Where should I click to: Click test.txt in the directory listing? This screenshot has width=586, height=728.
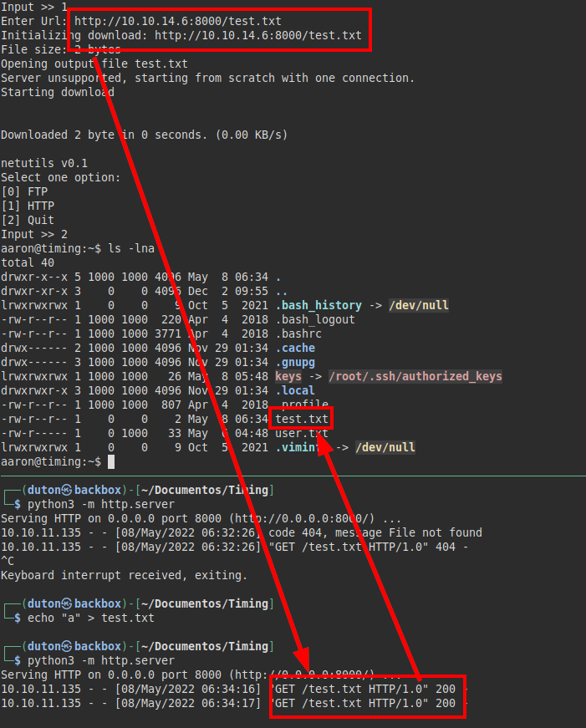point(302,420)
